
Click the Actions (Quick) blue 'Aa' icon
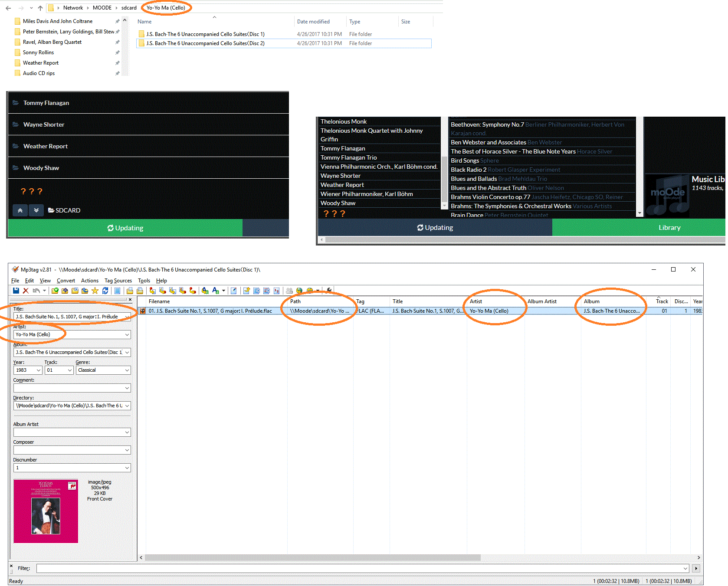[215, 291]
